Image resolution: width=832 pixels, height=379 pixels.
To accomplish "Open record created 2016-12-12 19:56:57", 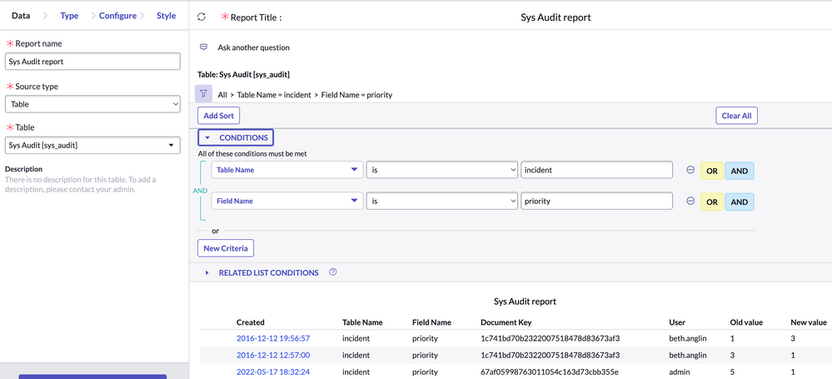I will point(273,338).
